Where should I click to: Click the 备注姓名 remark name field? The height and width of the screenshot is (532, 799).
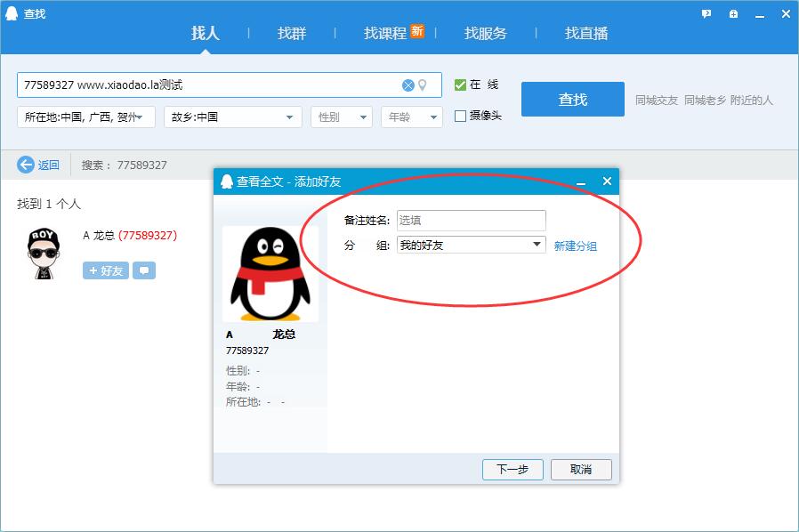[471, 221]
